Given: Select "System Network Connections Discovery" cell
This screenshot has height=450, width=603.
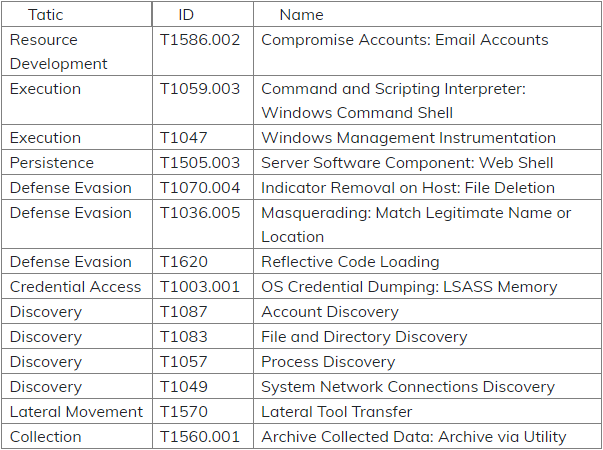Looking at the screenshot, I should pos(407,387).
